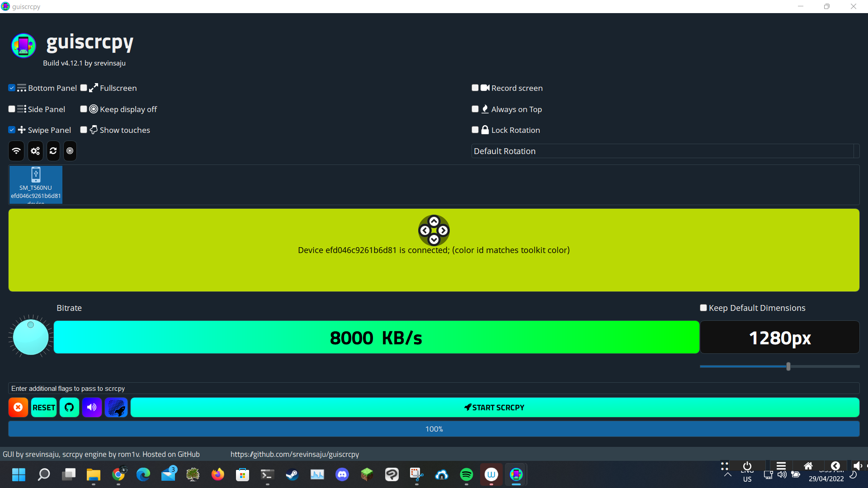The image size is (868, 488).
Task: Click the hamburger menu icon in bottom panel
Action: 781,466
